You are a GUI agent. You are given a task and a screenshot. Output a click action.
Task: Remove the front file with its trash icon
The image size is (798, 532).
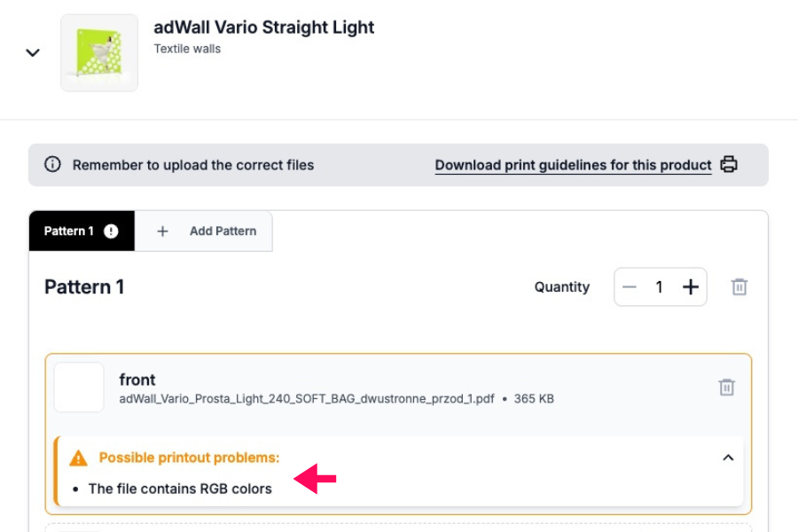[x=727, y=387]
